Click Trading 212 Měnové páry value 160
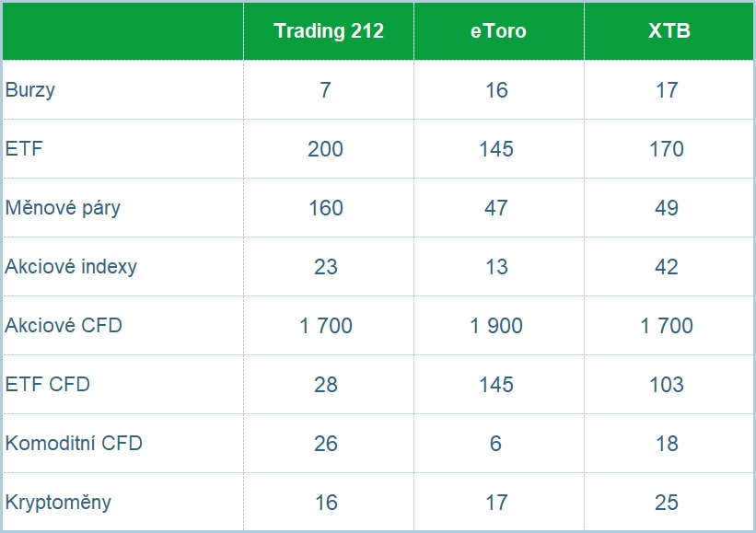This screenshot has width=756, height=533. click(326, 208)
